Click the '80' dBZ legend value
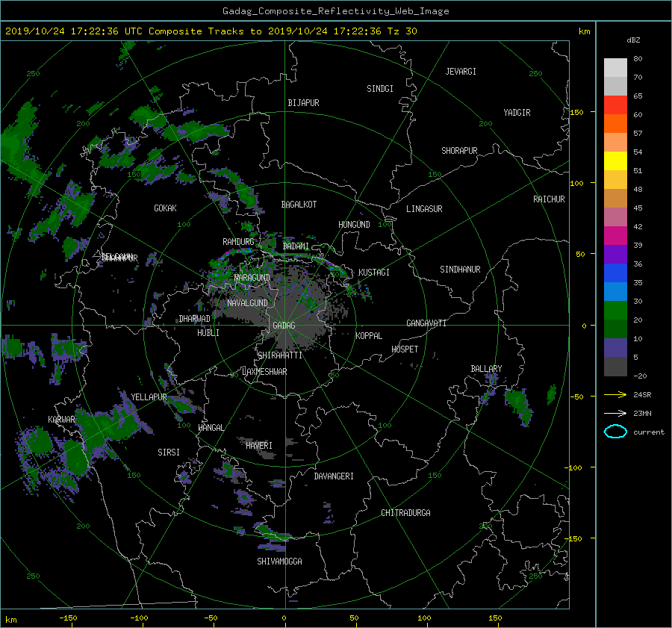This screenshot has width=672, height=628. click(x=638, y=59)
